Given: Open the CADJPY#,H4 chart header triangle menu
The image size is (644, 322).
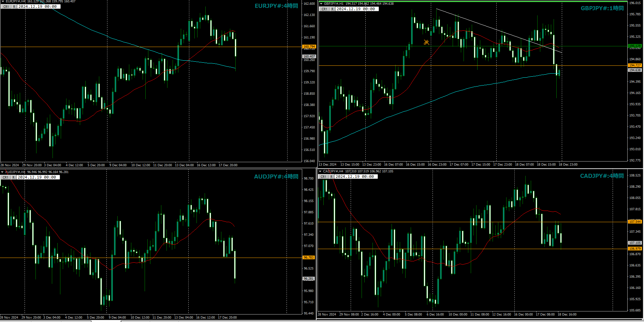Looking at the screenshot, I should coord(320,171).
